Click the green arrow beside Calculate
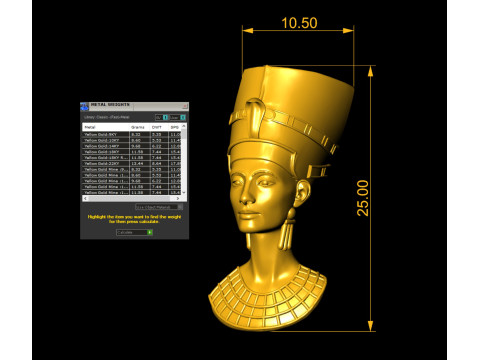The height and width of the screenshot is (360, 480). (150, 232)
